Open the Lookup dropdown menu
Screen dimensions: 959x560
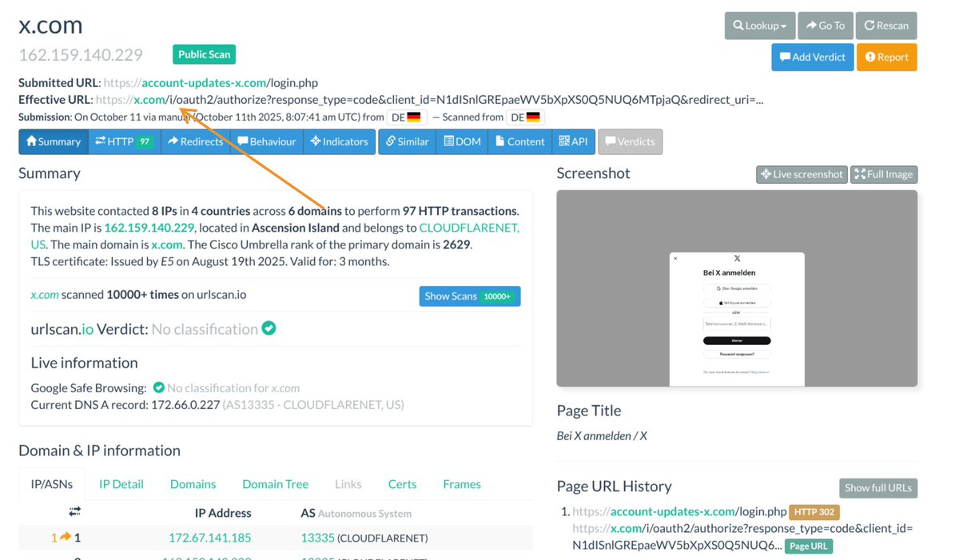(x=760, y=26)
